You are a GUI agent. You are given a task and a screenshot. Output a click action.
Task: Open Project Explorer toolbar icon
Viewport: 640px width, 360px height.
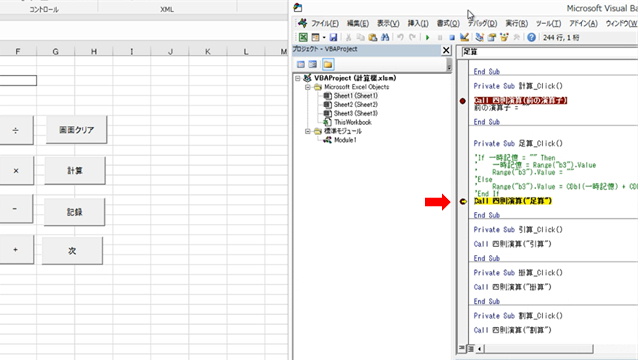(480, 38)
